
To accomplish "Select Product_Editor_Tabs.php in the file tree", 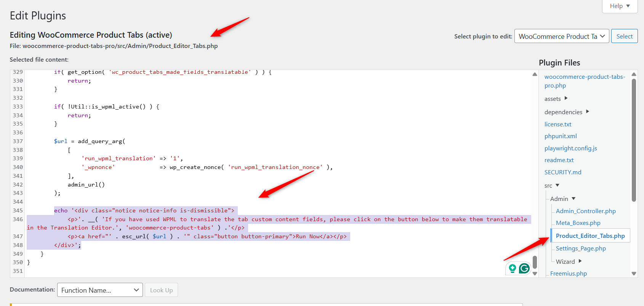I will click(x=590, y=236).
